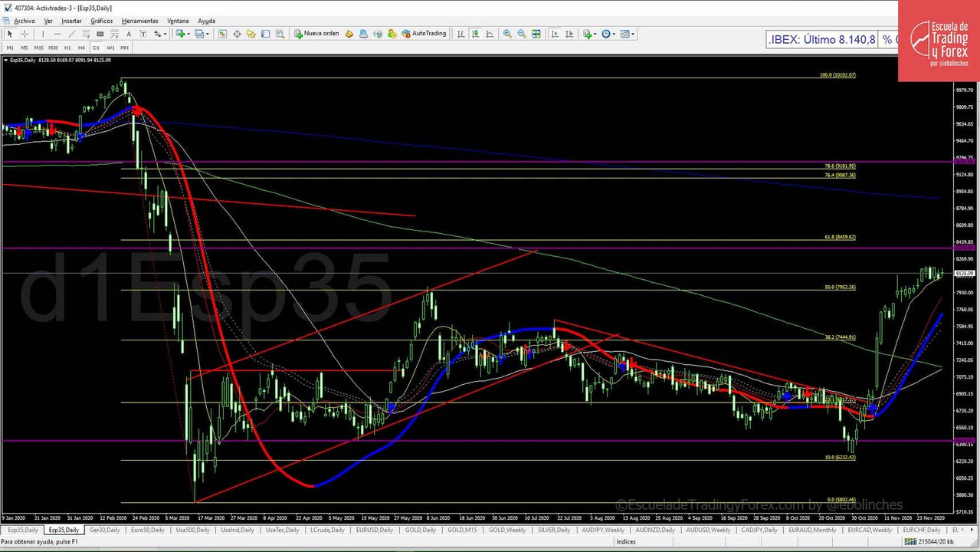This screenshot has height=552, width=980.
Task: Set timeframe to M1
Action: pos(10,48)
